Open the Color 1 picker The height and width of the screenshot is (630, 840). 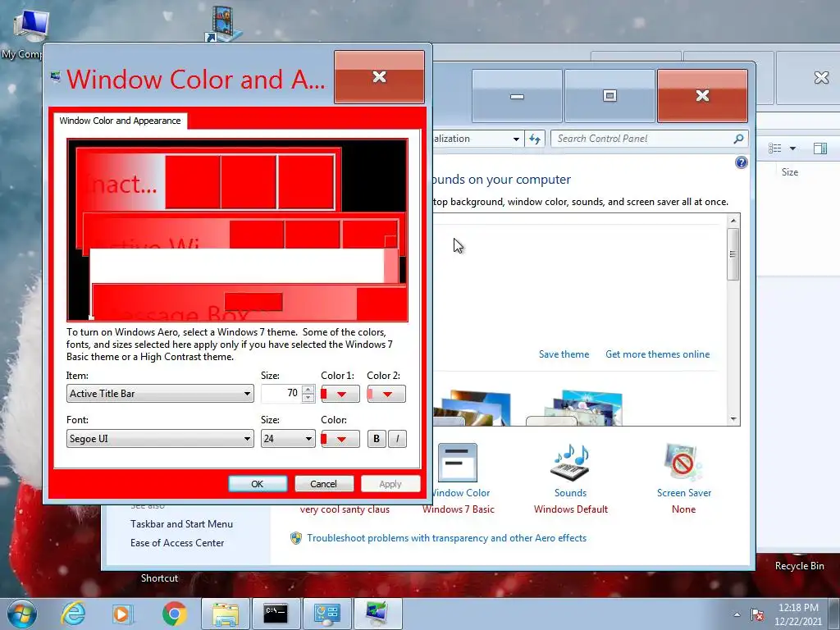[340, 394]
